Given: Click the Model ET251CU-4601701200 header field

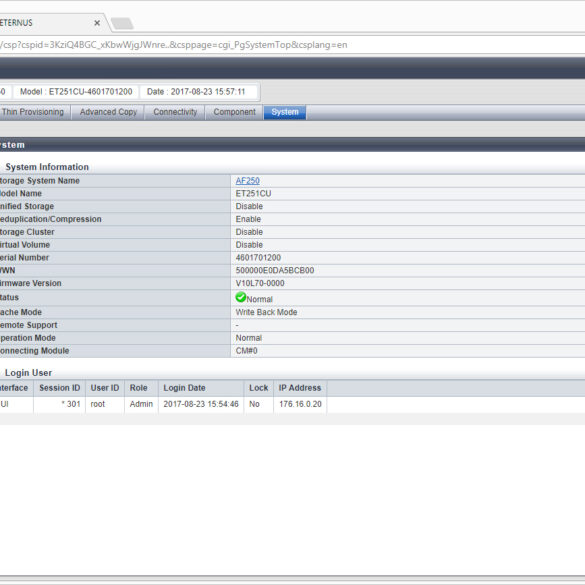Looking at the screenshot, I should [76, 92].
